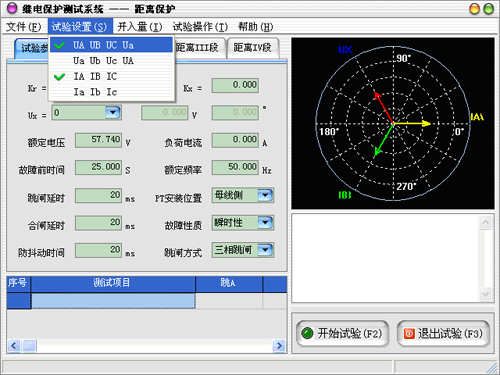Click the 故障前时间 input field
Image resolution: width=500 pixels, height=375 pixels.
(98, 167)
